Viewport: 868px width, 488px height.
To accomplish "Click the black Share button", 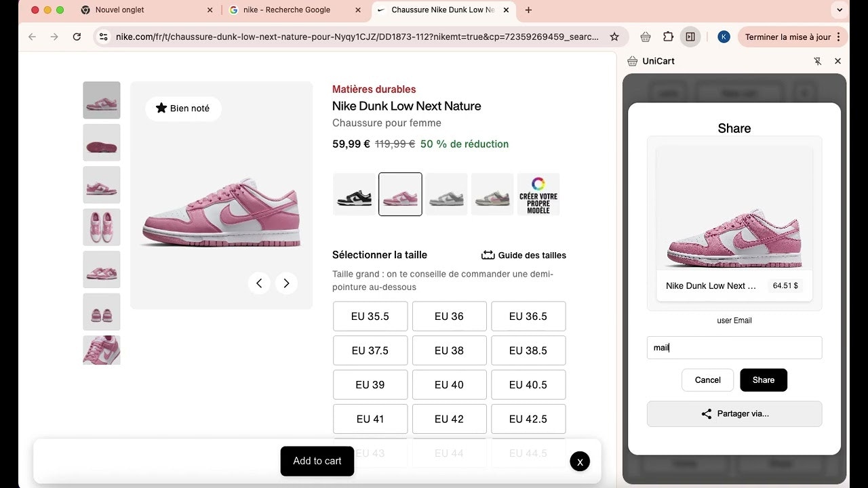I will 764,380.
